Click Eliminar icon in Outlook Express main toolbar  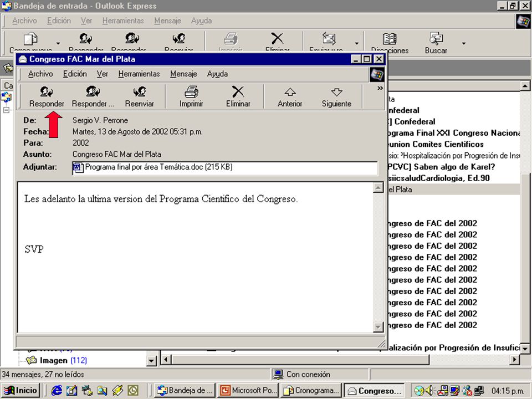[x=277, y=38]
